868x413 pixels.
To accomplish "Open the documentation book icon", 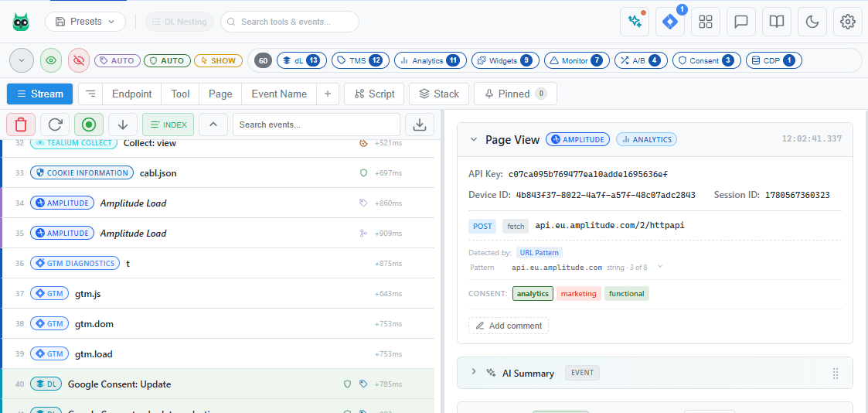I will click(x=777, y=22).
